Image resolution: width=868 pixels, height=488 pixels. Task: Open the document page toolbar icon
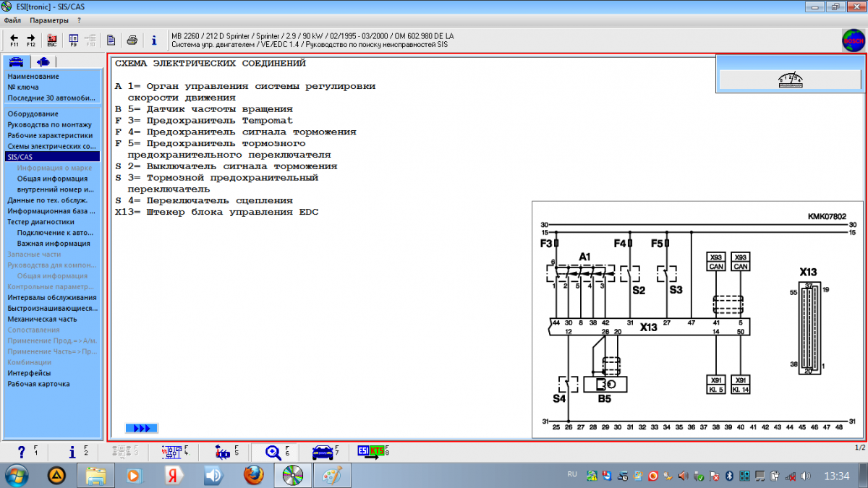pos(111,40)
